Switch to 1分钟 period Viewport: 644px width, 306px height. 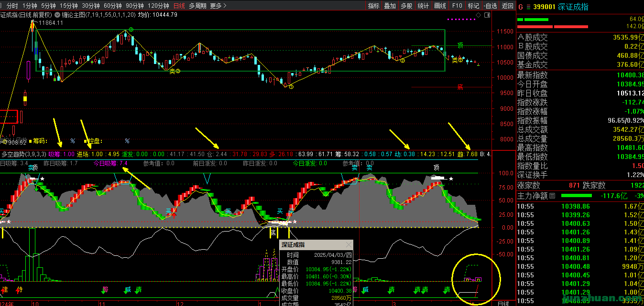(x=30, y=6)
